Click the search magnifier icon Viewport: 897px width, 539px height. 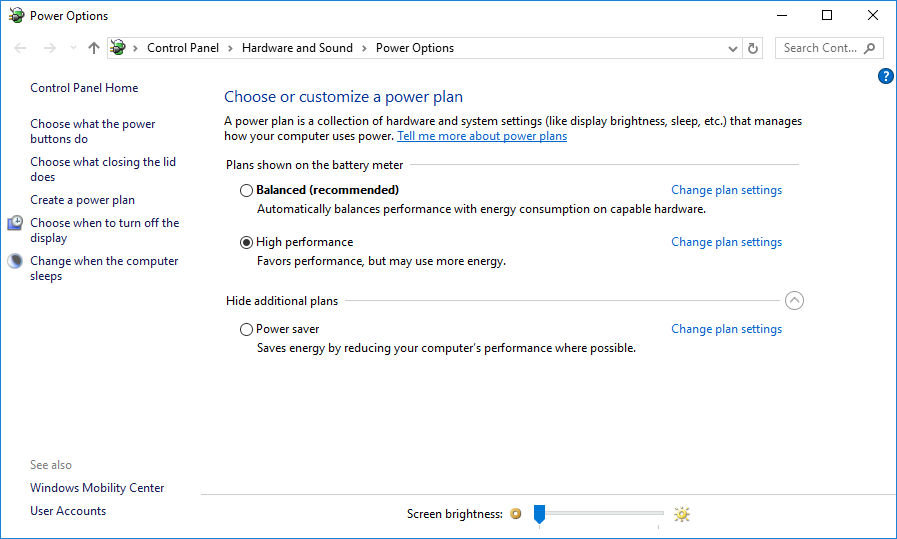(x=869, y=48)
